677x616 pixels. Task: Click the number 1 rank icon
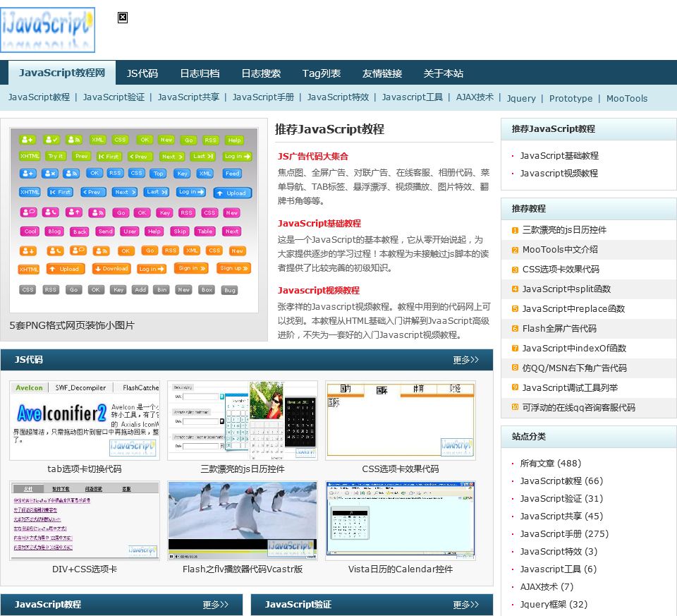[515, 230]
